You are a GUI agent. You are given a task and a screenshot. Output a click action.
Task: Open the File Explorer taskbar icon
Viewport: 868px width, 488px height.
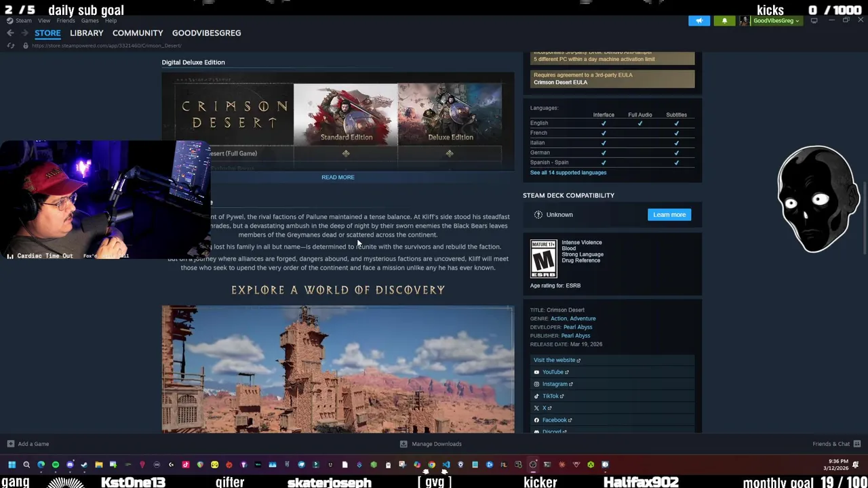(98, 464)
